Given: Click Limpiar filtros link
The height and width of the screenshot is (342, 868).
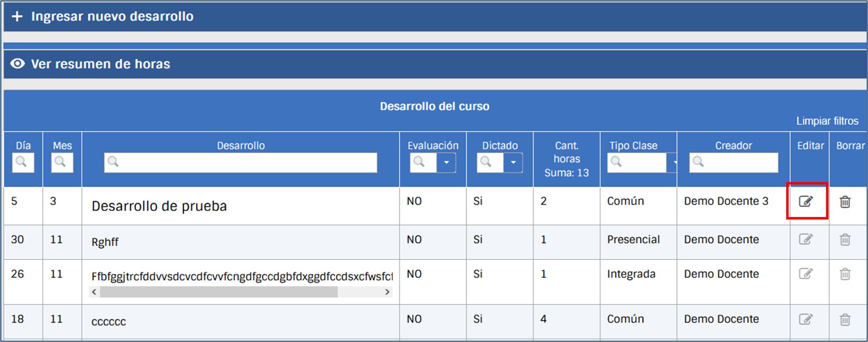Looking at the screenshot, I should [827, 121].
